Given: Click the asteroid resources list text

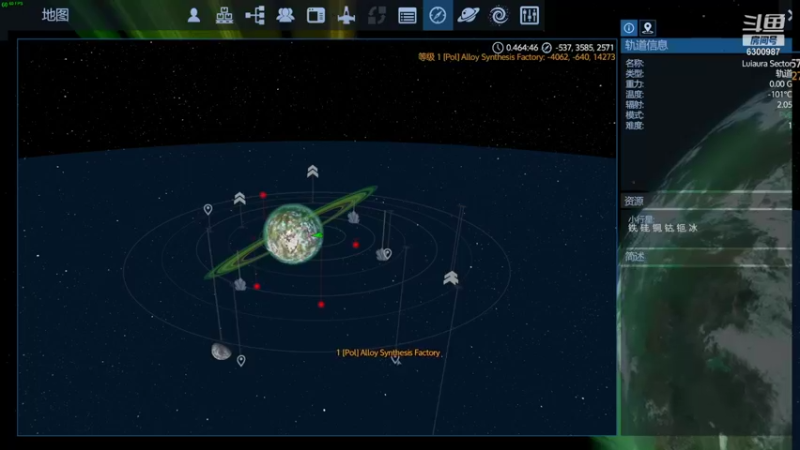Looking at the screenshot, I should pyautogui.click(x=662, y=228).
